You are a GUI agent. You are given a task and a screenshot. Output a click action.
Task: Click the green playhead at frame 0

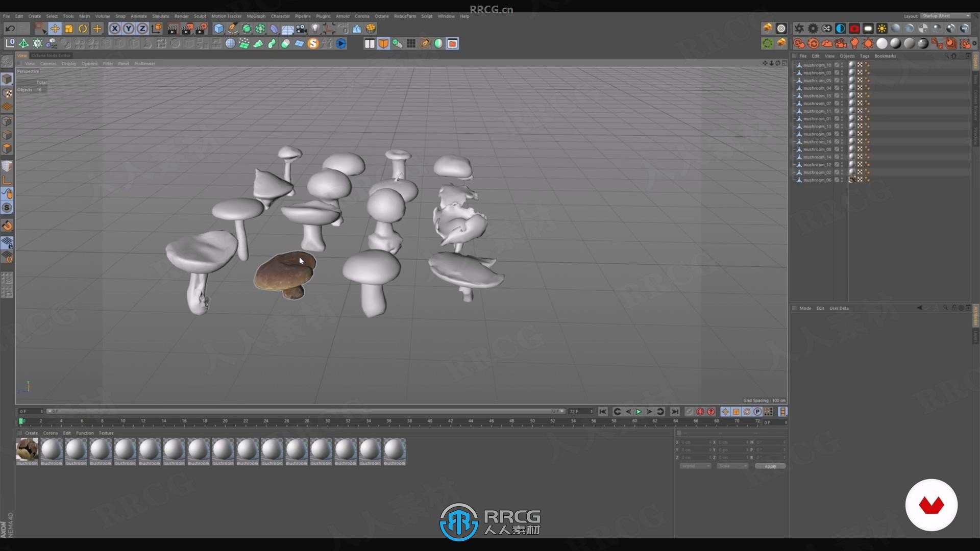point(21,421)
